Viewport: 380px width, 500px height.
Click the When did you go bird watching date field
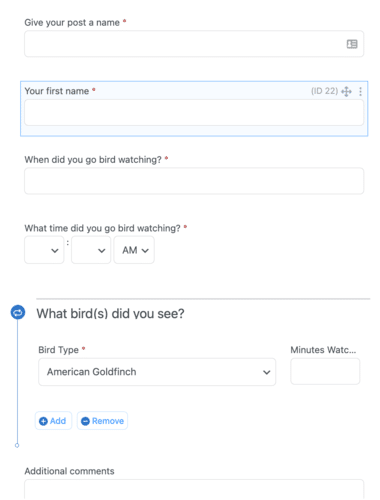coord(194,181)
